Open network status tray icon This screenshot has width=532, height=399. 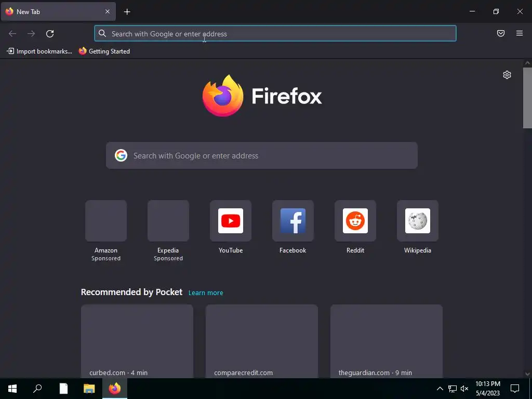[x=453, y=389]
